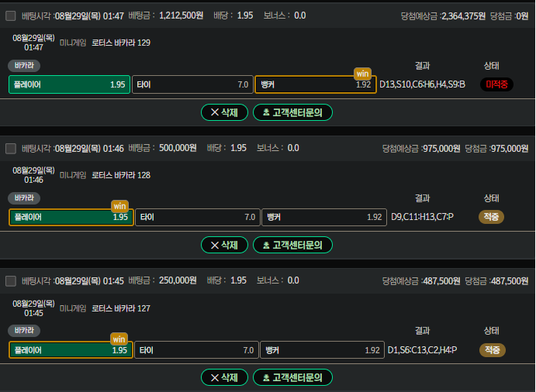The height and width of the screenshot is (392, 536).
Task: Delete the 로터스 바카라 128 bet
Action: point(224,245)
